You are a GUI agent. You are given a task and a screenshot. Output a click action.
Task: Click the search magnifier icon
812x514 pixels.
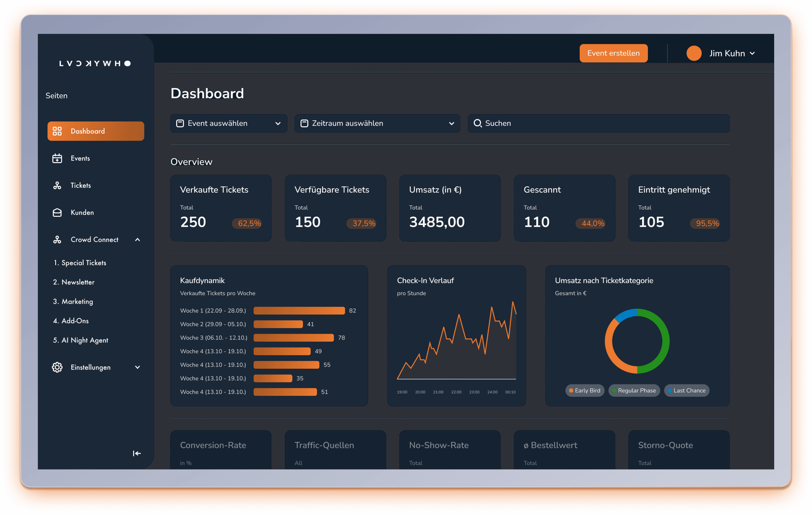click(478, 123)
